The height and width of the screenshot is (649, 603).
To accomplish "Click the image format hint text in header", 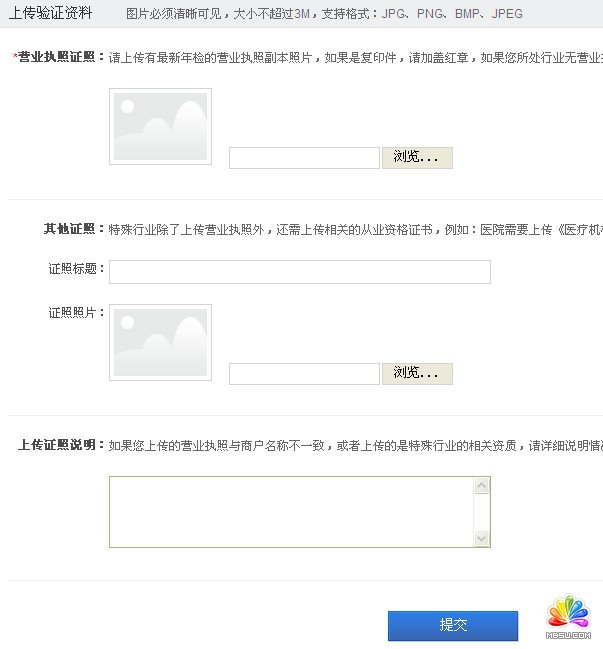I will pos(324,14).
